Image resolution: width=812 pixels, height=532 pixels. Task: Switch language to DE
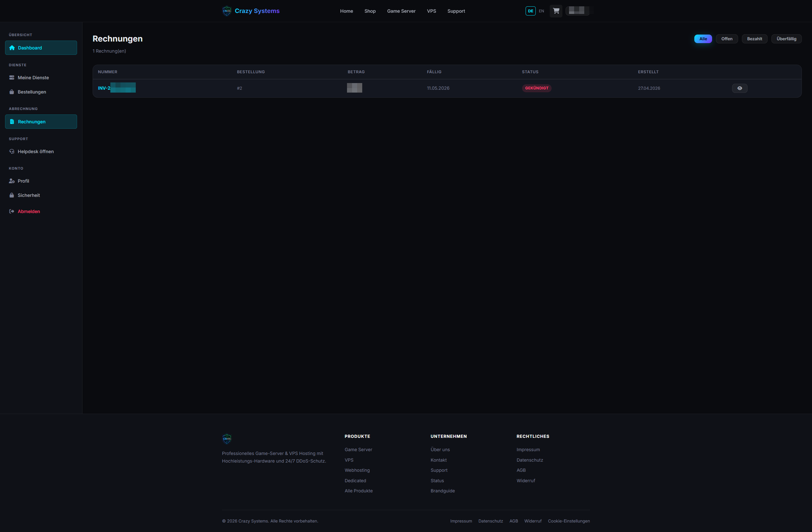pos(530,11)
